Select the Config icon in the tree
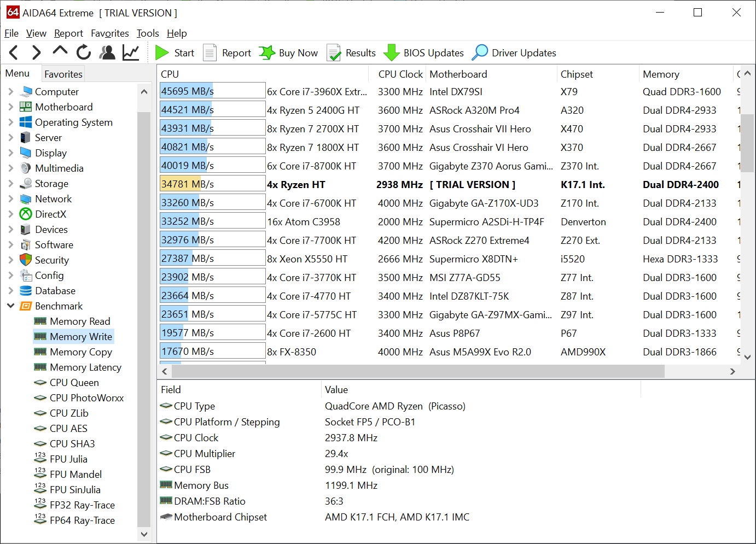Viewport: 756px width, 544px height. point(26,276)
